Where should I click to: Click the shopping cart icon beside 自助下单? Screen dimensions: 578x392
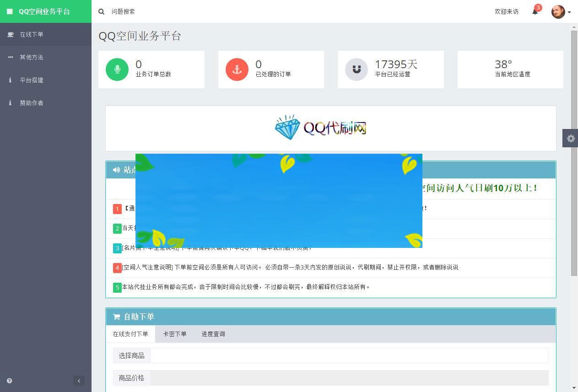pyautogui.click(x=116, y=317)
